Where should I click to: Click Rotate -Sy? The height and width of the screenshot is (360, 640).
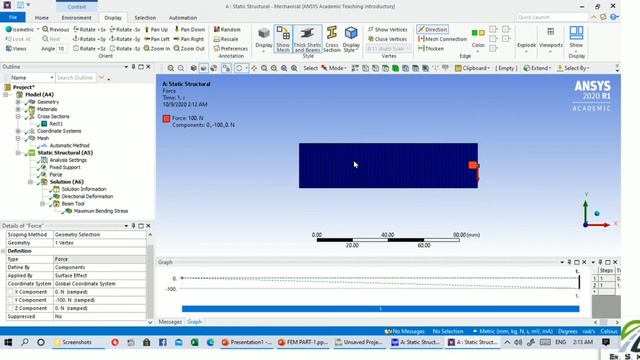pos(125,39)
